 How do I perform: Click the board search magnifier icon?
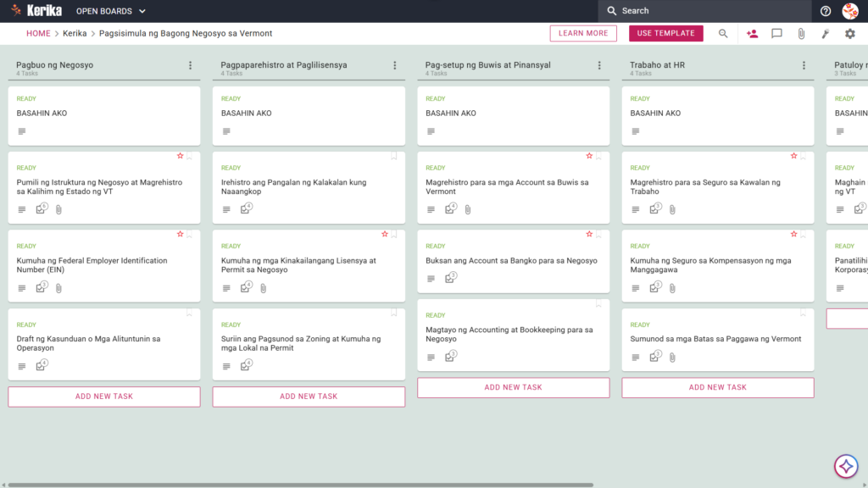click(x=723, y=34)
